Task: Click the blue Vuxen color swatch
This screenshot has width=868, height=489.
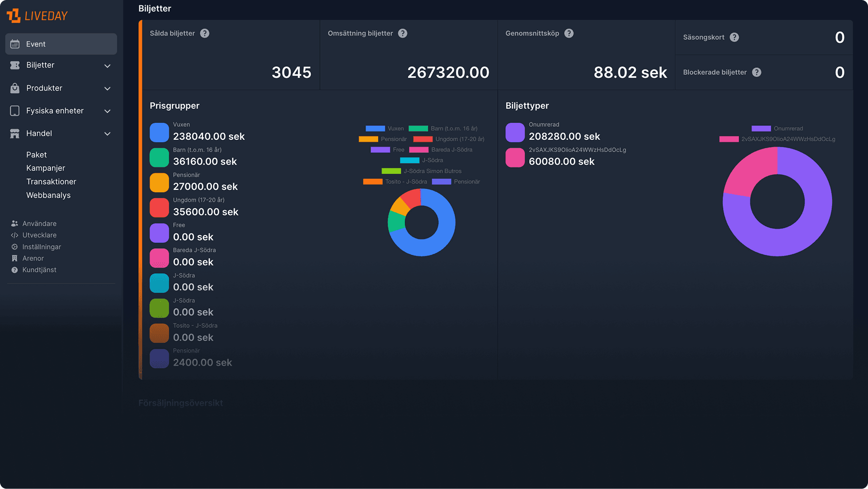Action: click(159, 133)
